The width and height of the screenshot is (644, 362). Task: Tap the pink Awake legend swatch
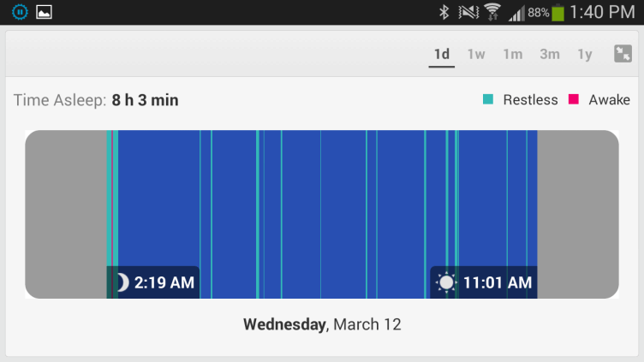pyautogui.click(x=574, y=99)
